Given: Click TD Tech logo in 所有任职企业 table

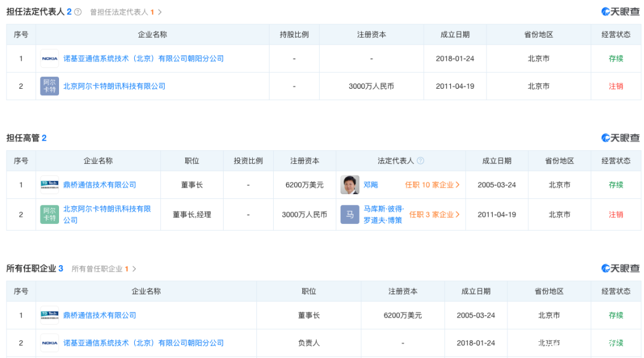Looking at the screenshot, I should 49,315.
